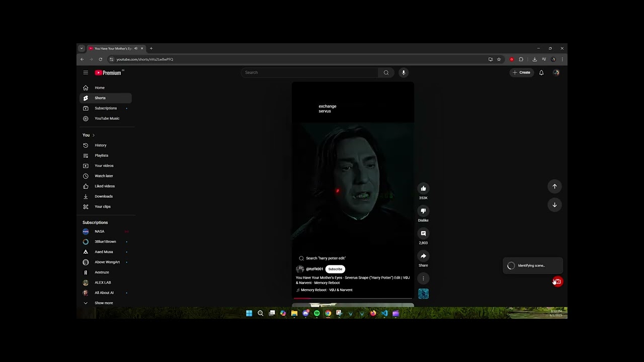
Task: Open Subscriptions in the sidebar
Action: (106, 108)
